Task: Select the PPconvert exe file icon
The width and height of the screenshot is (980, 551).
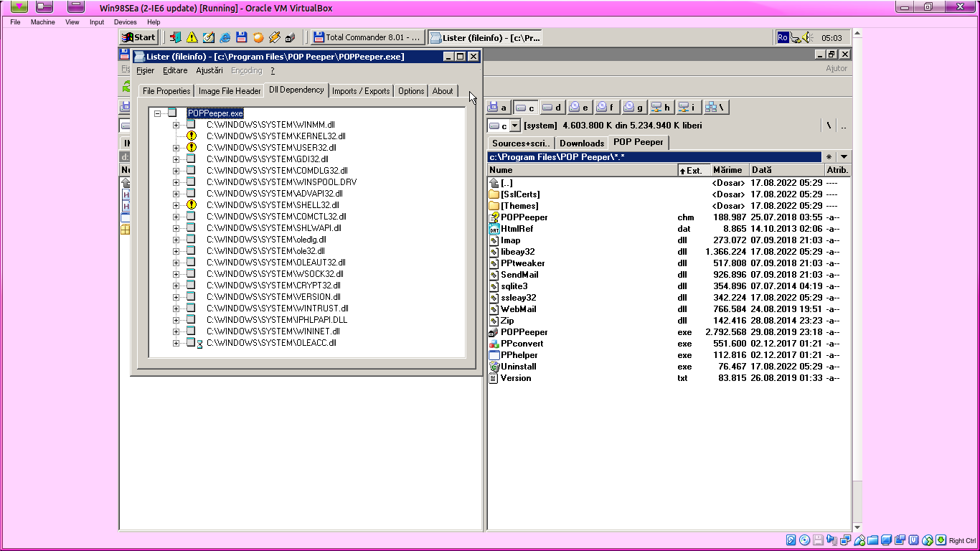Action: [x=494, y=344]
